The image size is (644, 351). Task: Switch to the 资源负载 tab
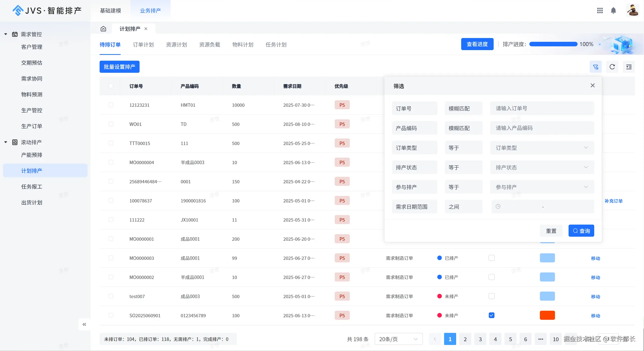[x=209, y=45]
